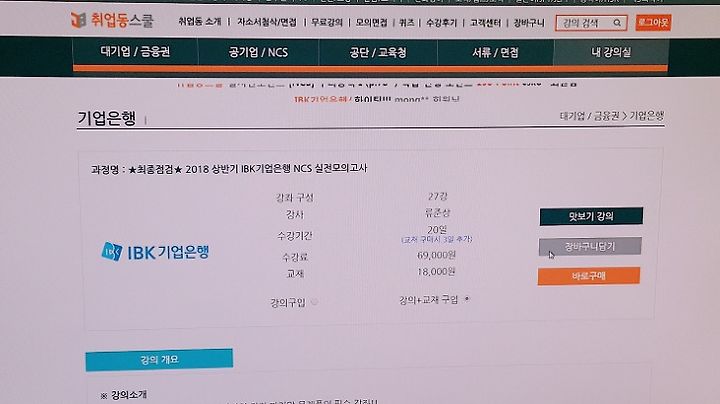This screenshot has height=404, width=720.
Task: Open 수강후기 link
Action: (x=441, y=22)
